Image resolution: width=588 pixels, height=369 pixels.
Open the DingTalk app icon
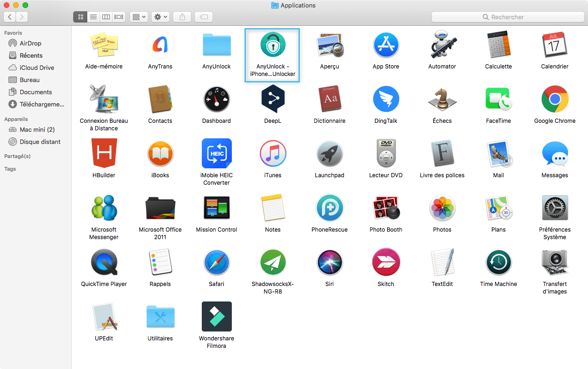(386, 99)
